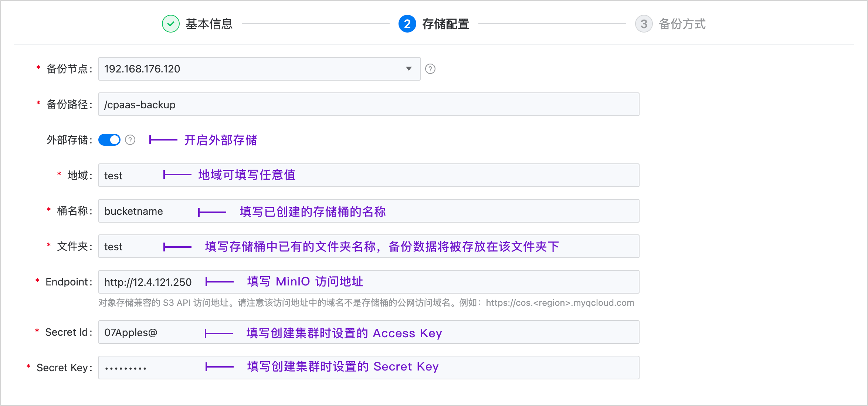Viewport: 868px width, 406px height.
Task: Click the Secret Id input field
Action: pos(518,332)
